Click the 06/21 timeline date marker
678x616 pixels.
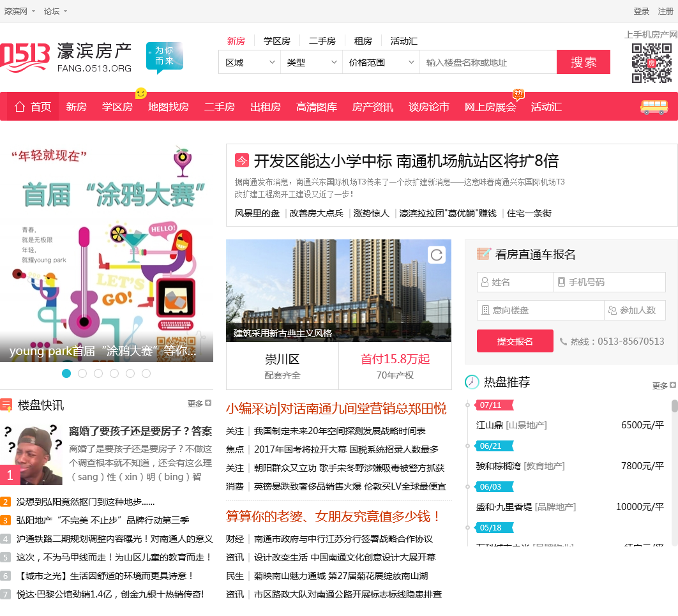click(493, 446)
